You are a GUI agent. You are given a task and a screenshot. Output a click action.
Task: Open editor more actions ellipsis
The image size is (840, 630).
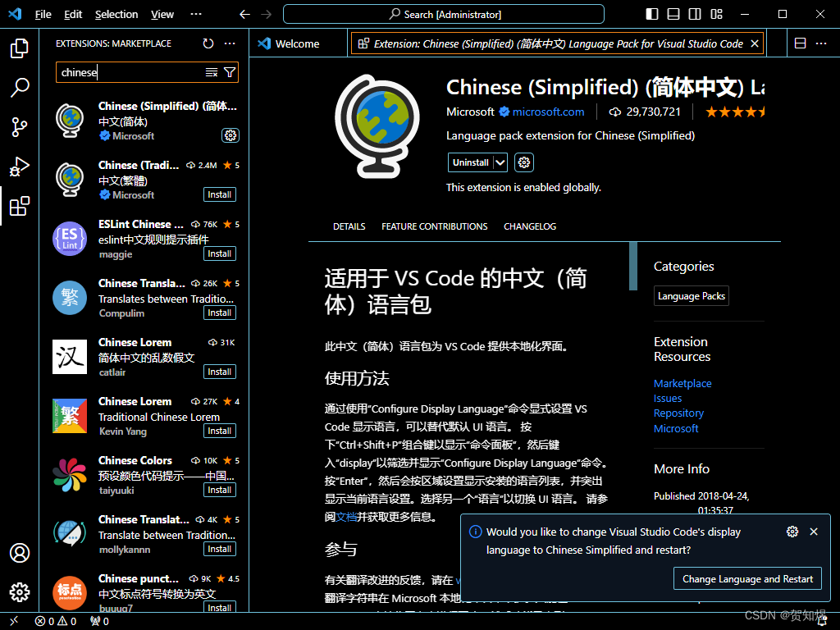[x=821, y=43]
